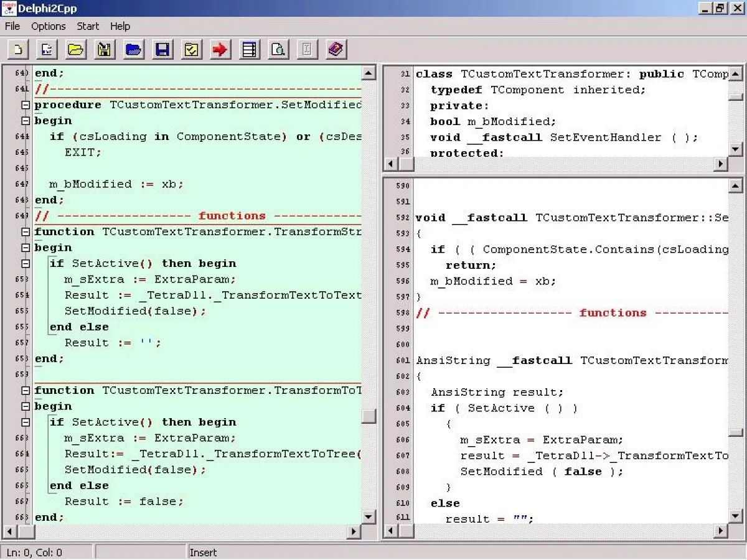Start translation with the red arrow icon

(x=220, y=49)
